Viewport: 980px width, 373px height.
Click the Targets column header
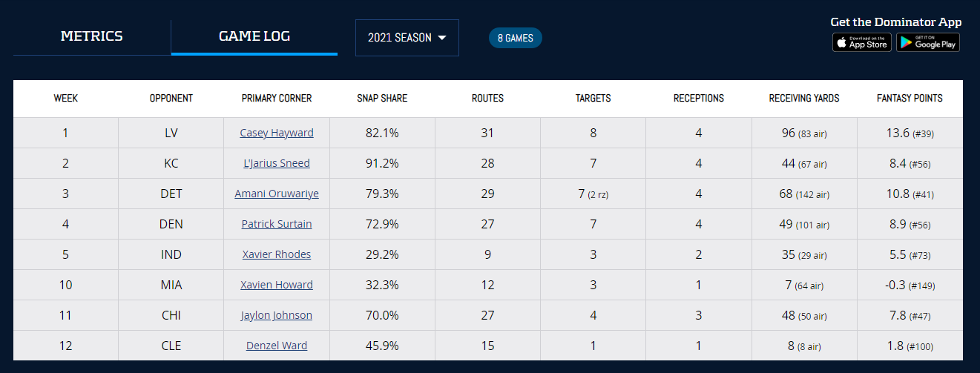593,99
